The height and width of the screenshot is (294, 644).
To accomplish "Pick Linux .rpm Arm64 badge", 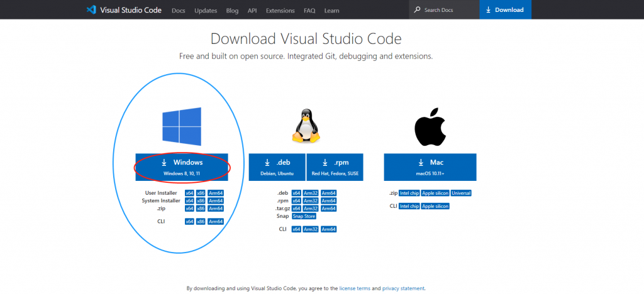I will tap(328, 200).
